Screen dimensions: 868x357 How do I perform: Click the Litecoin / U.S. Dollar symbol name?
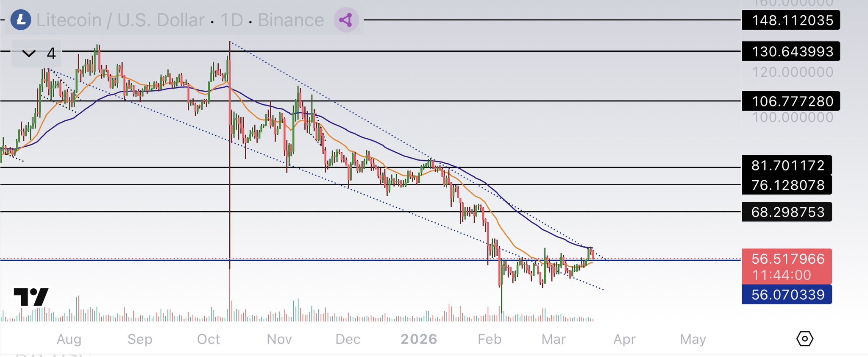pos(120,20)
